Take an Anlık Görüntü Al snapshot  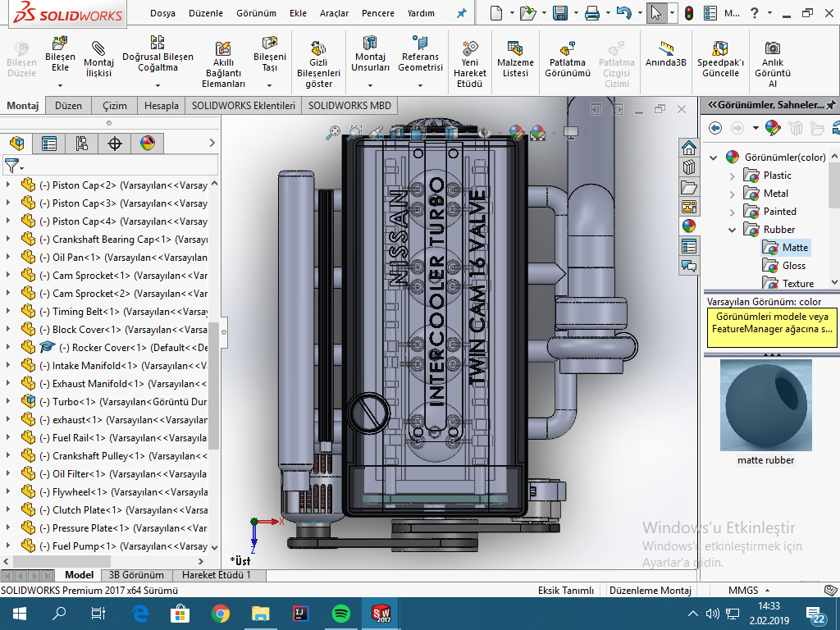click(x=773, y=48)
